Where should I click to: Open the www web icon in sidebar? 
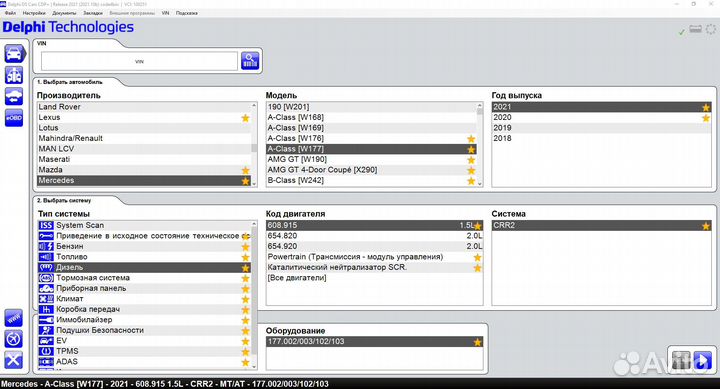pyautogui.click(x=13, y=318)
